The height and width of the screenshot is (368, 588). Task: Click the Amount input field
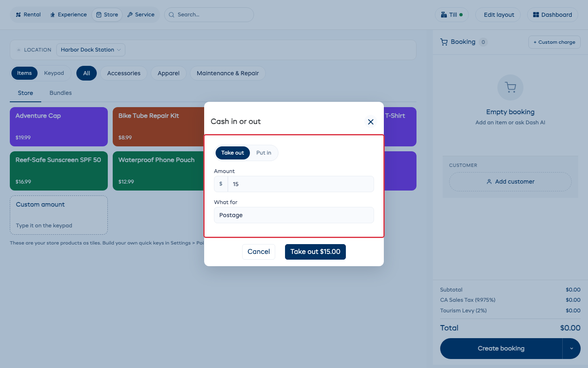click(301, 184)
